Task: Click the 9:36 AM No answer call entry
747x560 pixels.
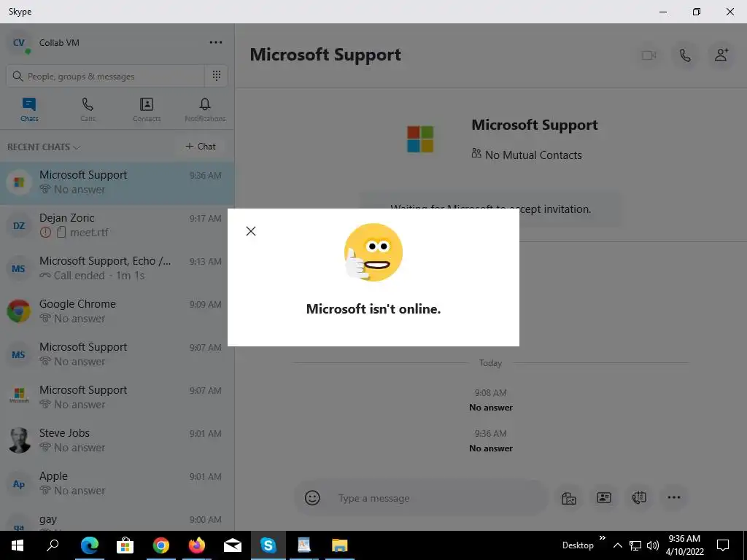Action: coord(491,441)
